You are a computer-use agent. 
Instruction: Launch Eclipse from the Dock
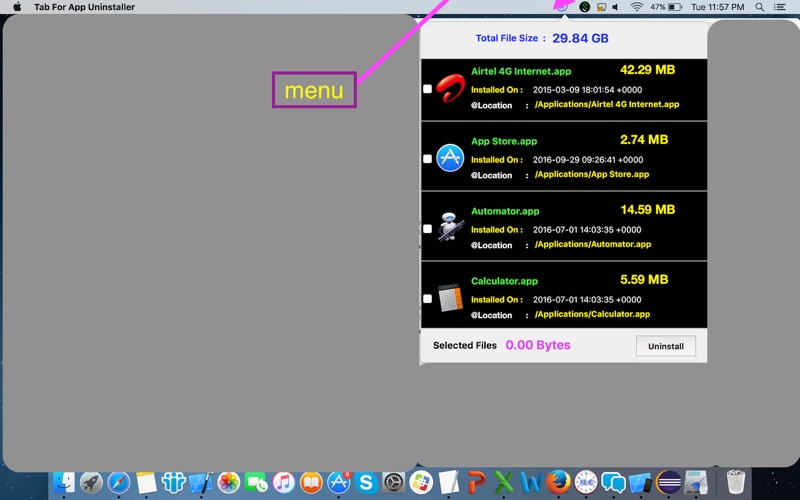669,482
